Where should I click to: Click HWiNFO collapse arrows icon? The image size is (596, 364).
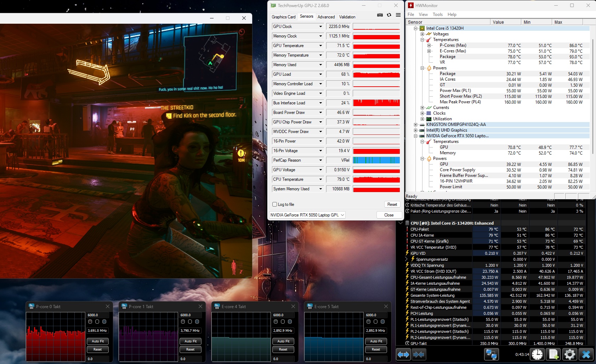pyautogui.click(x=419, y=354)
